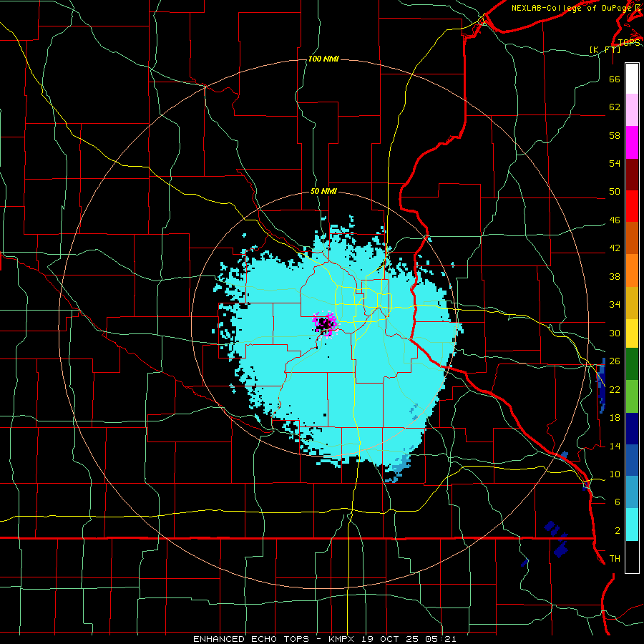The height and width of the screenshot is (644, 644).
Task: Click the cyan legend swatch
Action: click(x=632, y=525)
